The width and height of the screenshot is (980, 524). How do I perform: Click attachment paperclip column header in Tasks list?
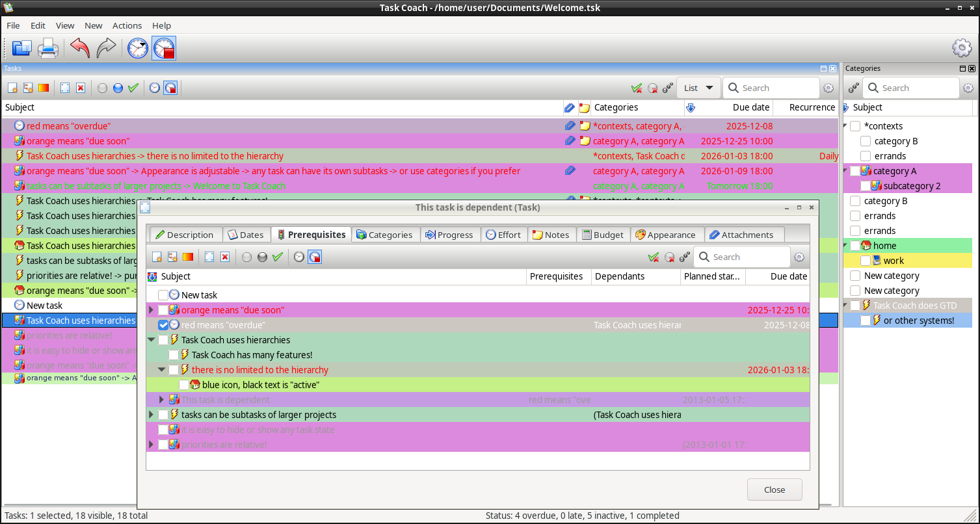569,107
